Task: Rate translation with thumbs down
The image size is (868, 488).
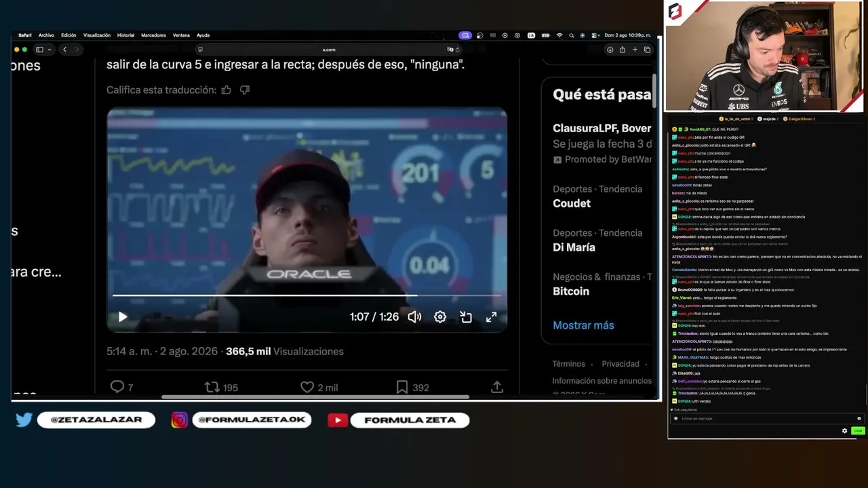Action: (x=245, y=90)
